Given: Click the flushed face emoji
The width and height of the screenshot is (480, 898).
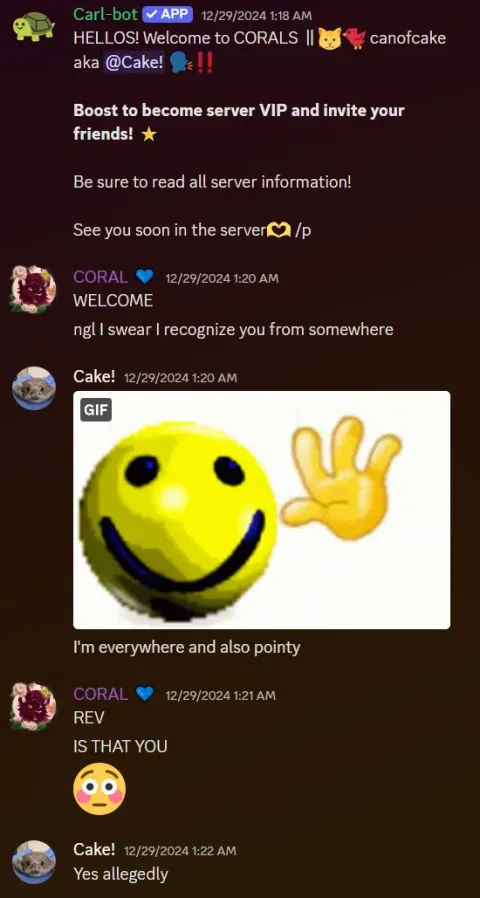Looking at the screenshot, I should (x=99, y=789).
